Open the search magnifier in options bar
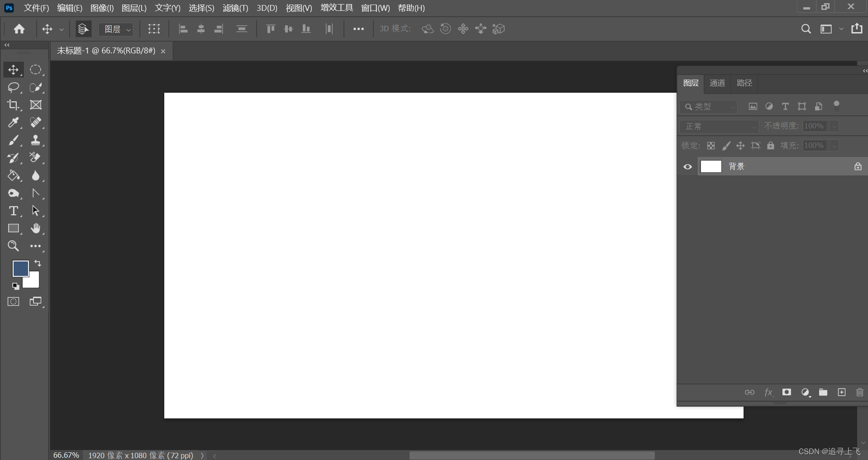Image resolution: width=868 pixels, height=460 pixels. (806, 29)
